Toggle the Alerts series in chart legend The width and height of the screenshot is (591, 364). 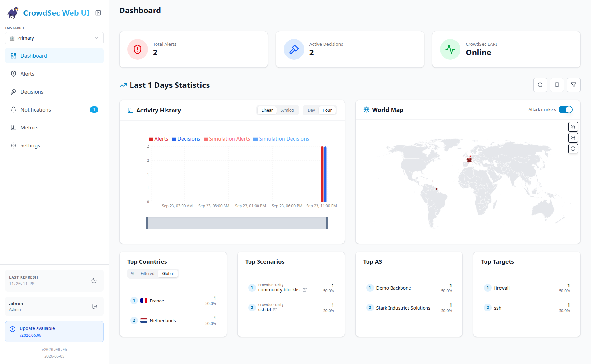click(158, 139)
